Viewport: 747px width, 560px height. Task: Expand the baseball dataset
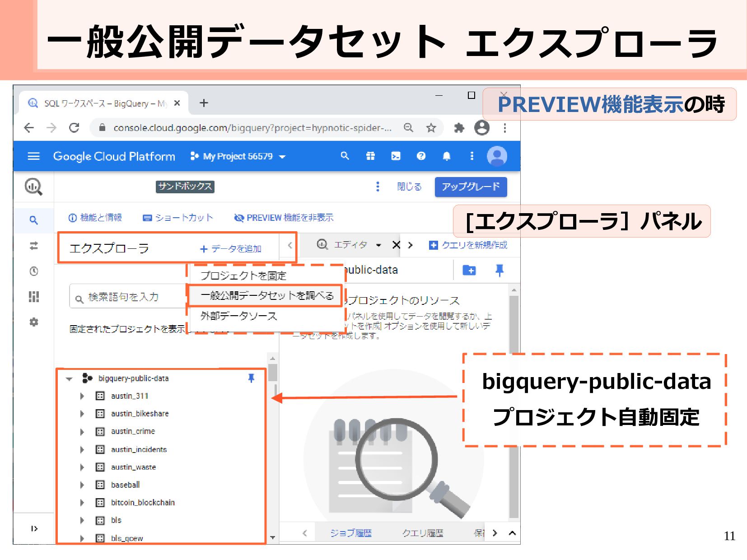(82, 485)
